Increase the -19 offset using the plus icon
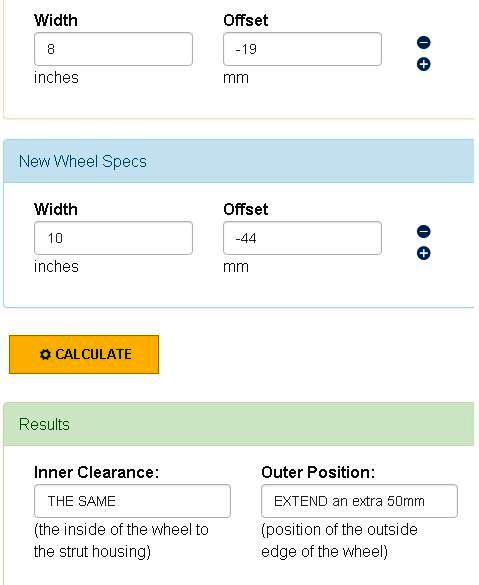The width and height of the screenshot is (479, 585). click(423, 64)
